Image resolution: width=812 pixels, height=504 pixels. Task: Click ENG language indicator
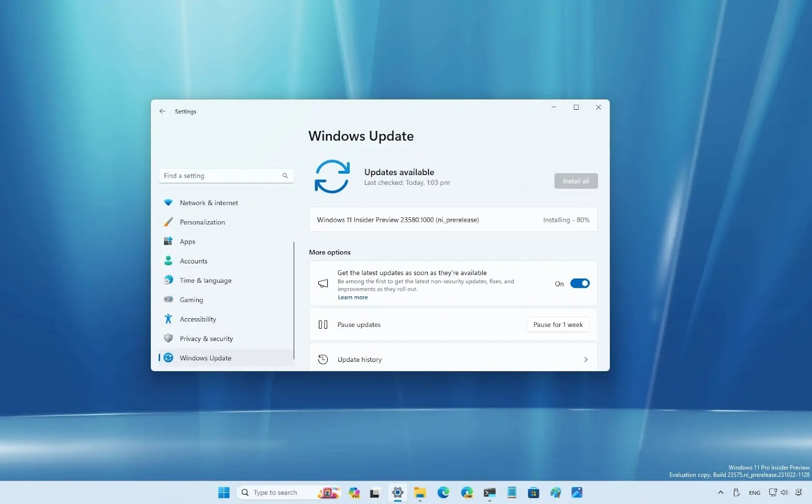(755, 493)
